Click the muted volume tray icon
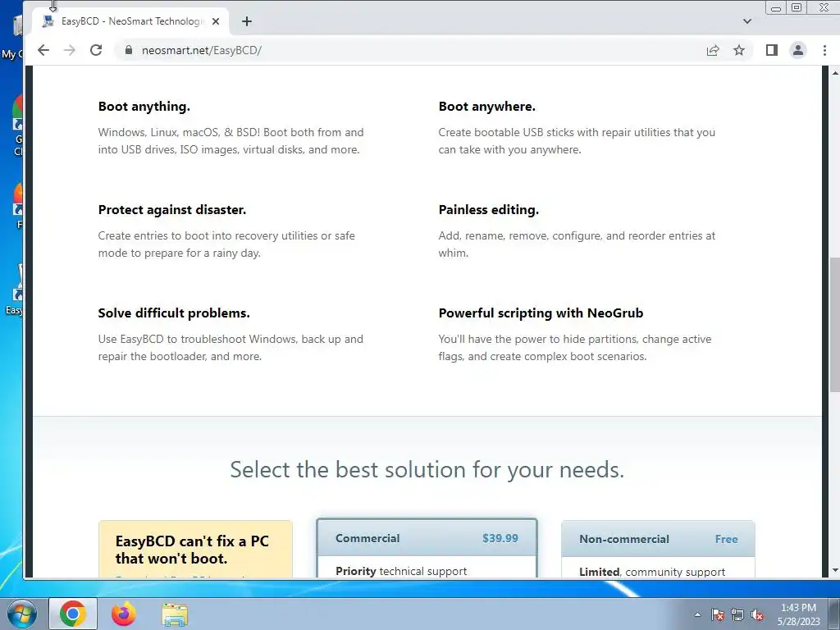Image resolution: width=840 pixels, height=630 pixels. [757, 614]
